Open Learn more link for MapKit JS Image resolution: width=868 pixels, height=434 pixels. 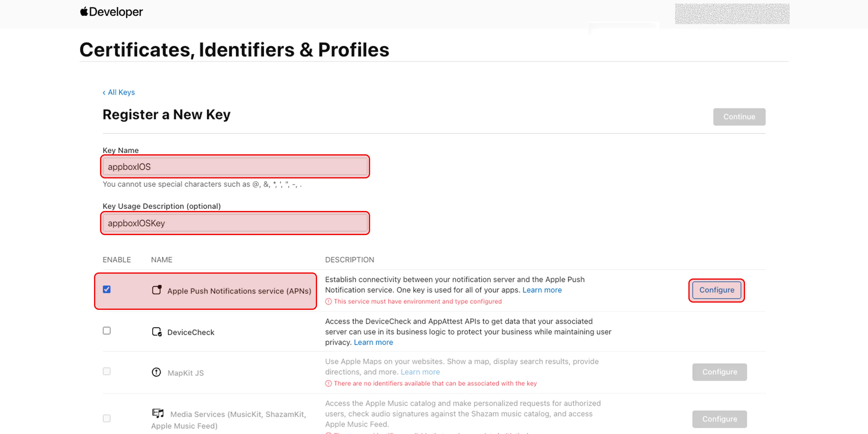420,372
